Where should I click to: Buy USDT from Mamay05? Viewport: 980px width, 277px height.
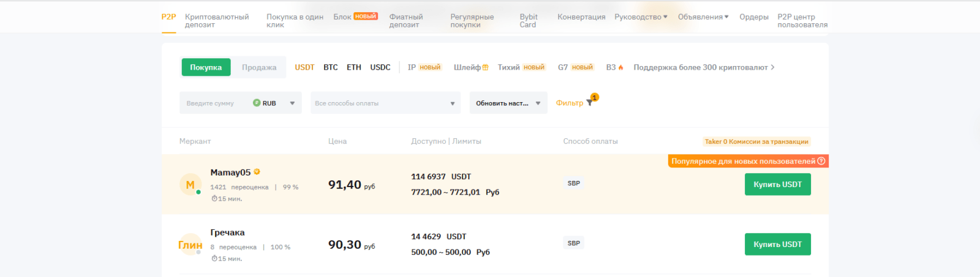[777, 185]
